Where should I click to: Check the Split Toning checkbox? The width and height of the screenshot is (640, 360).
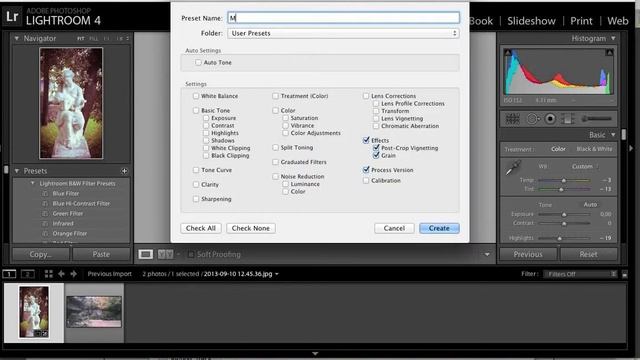click(x=276, y=147)
